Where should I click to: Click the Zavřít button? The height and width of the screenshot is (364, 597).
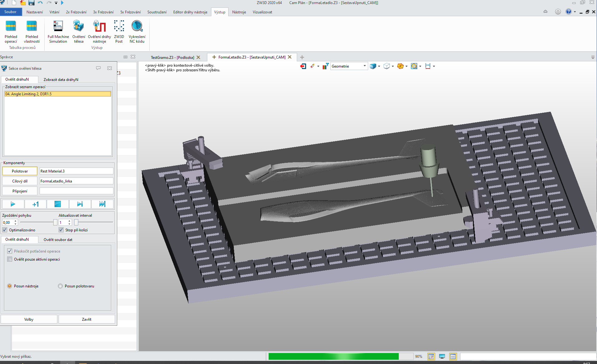pyautogui.click(x=87, y=319)
